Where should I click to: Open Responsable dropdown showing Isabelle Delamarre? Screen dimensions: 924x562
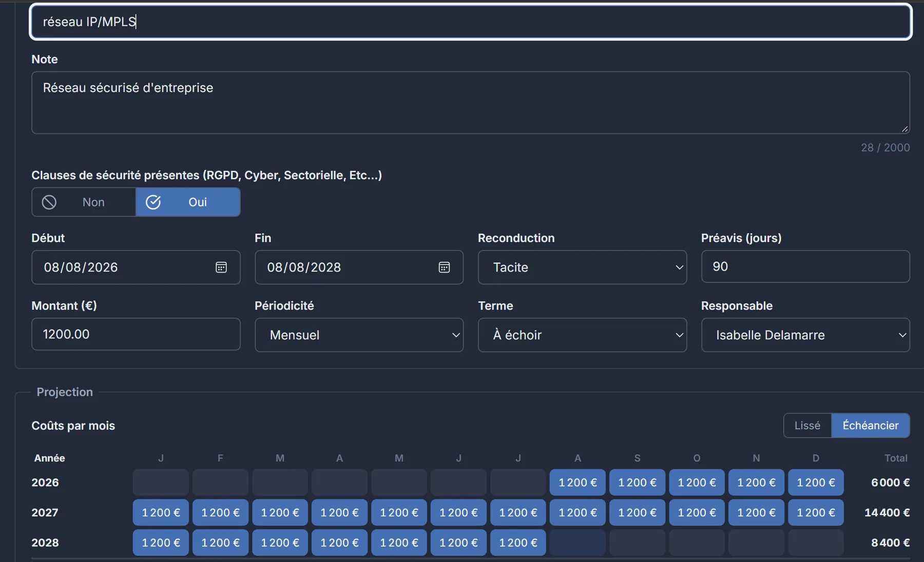tap(805, 335)
